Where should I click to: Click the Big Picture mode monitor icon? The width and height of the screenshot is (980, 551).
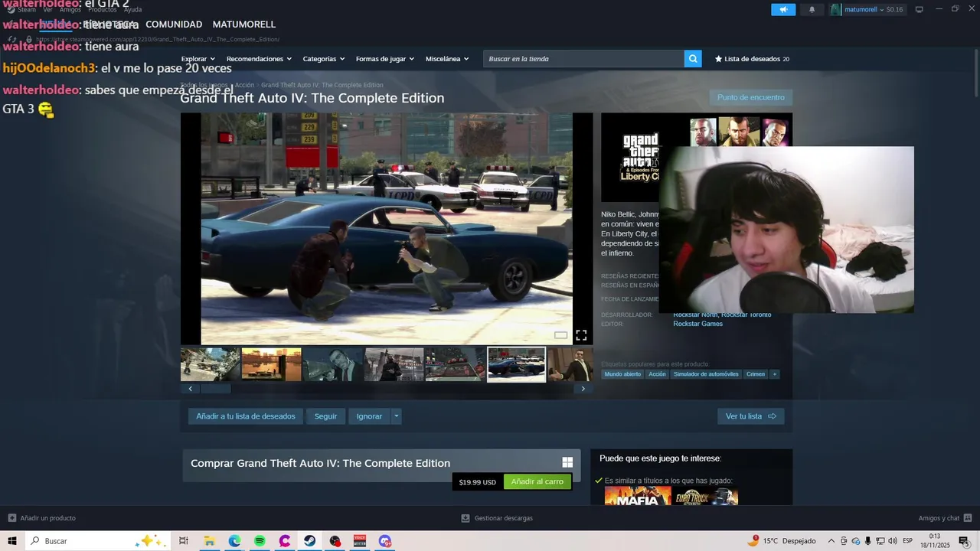[x=919, y=9]
